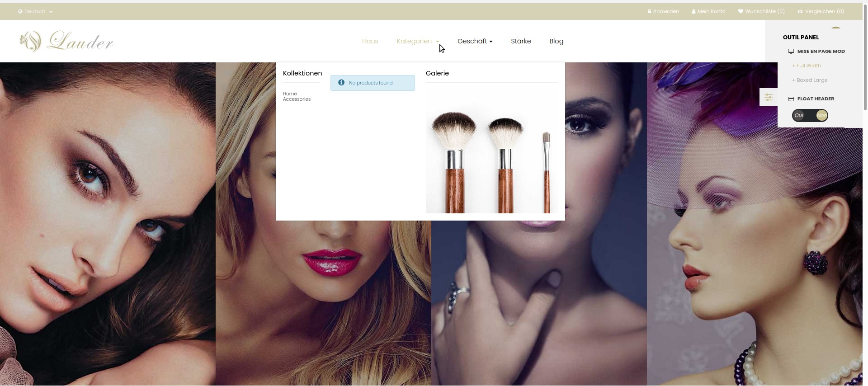Screen dimensions: 868x386
Task: Click the info icon in products notice
Action: click(341, 83)
